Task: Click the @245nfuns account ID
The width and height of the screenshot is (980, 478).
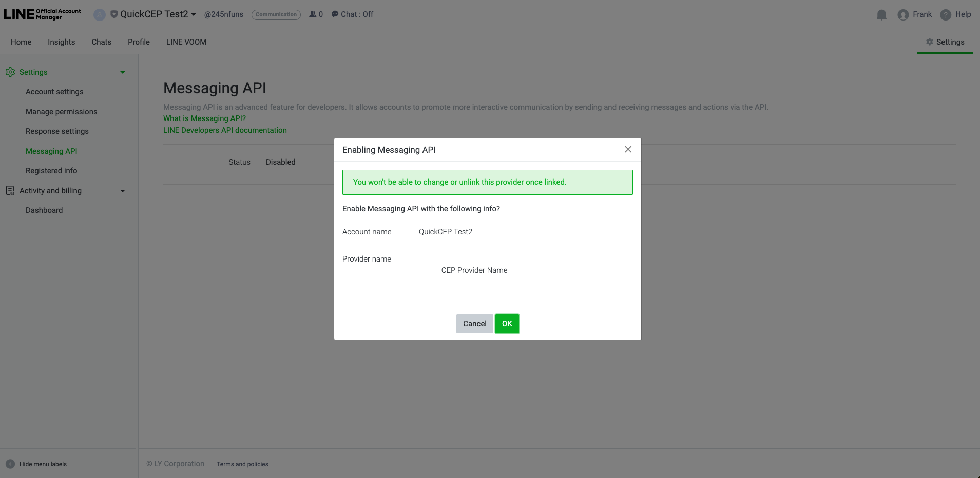Action: click(224, 14)
